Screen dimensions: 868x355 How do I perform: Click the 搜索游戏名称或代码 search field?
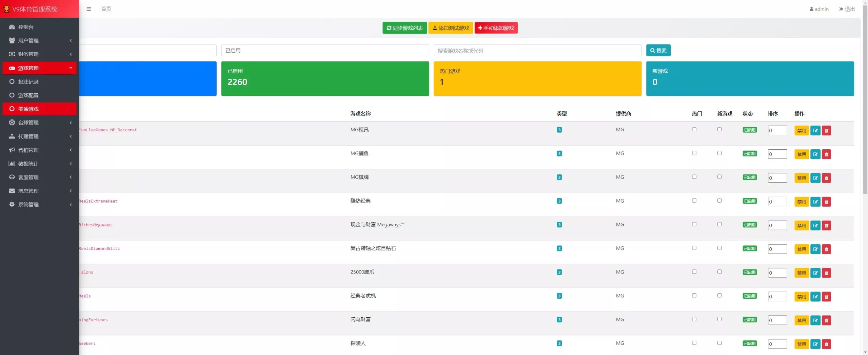click(537, 51)
